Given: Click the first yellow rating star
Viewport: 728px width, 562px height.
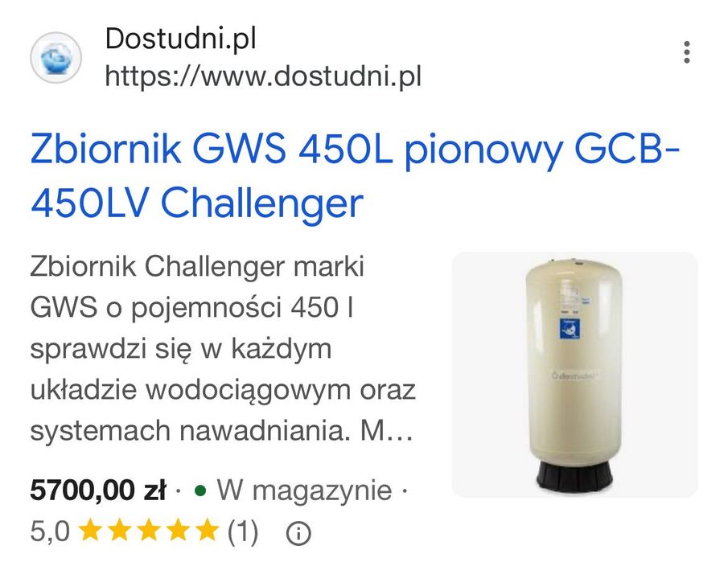Looking at the screenshot, I should [x=89, y=531].
